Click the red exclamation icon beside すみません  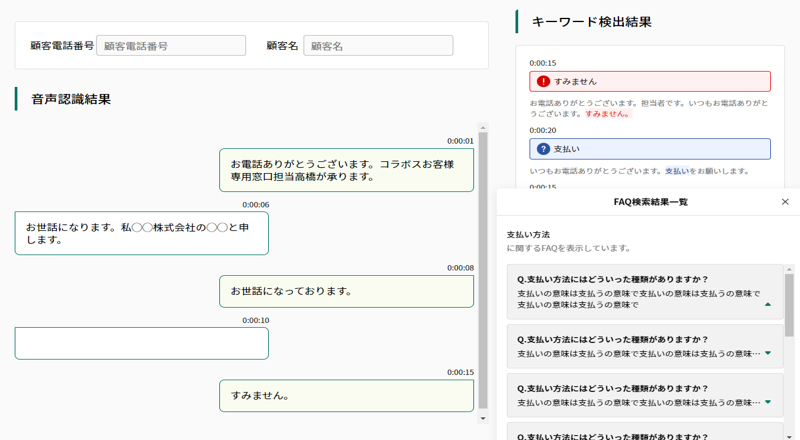[x=543, y=81]
